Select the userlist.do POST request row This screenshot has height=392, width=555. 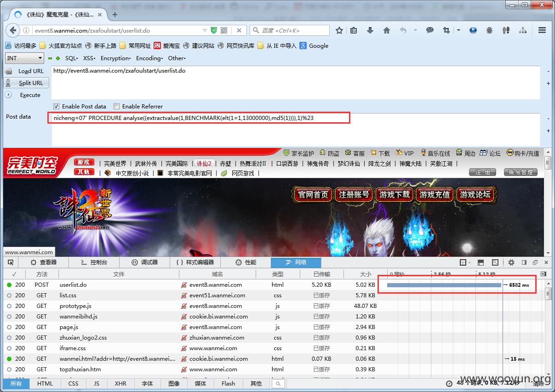click(274, 285)
